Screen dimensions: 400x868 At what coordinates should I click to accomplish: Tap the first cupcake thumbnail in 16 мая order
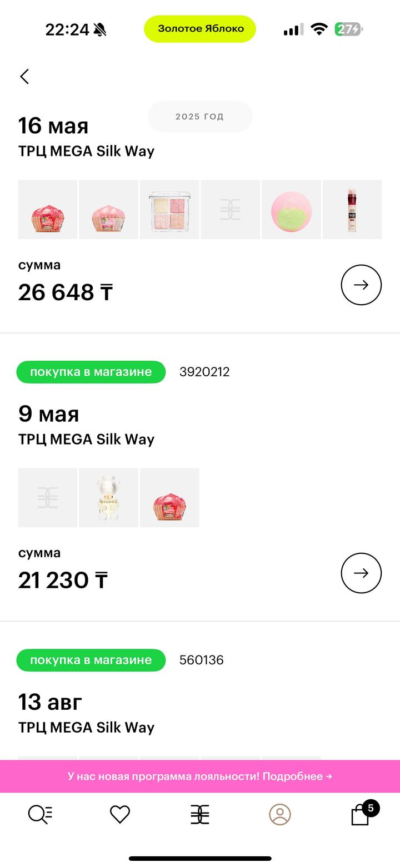pyautogui.click(x=48, y=209)
